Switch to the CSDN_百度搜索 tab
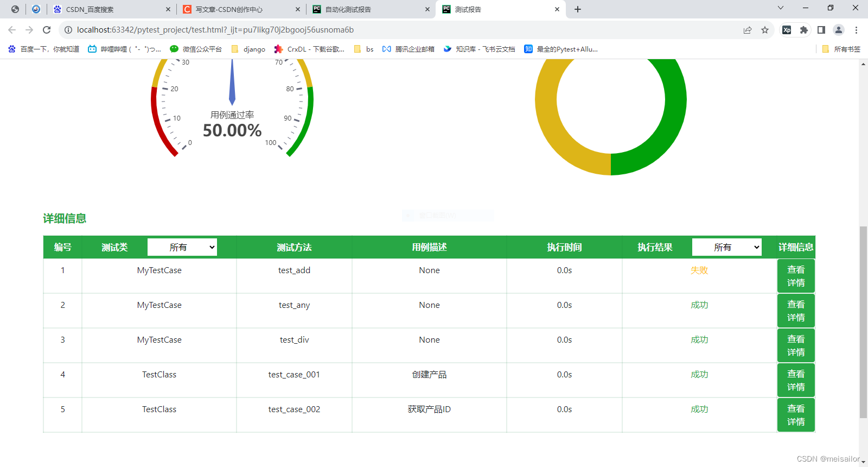Screen dimensions: 868x467 point(111,9)
